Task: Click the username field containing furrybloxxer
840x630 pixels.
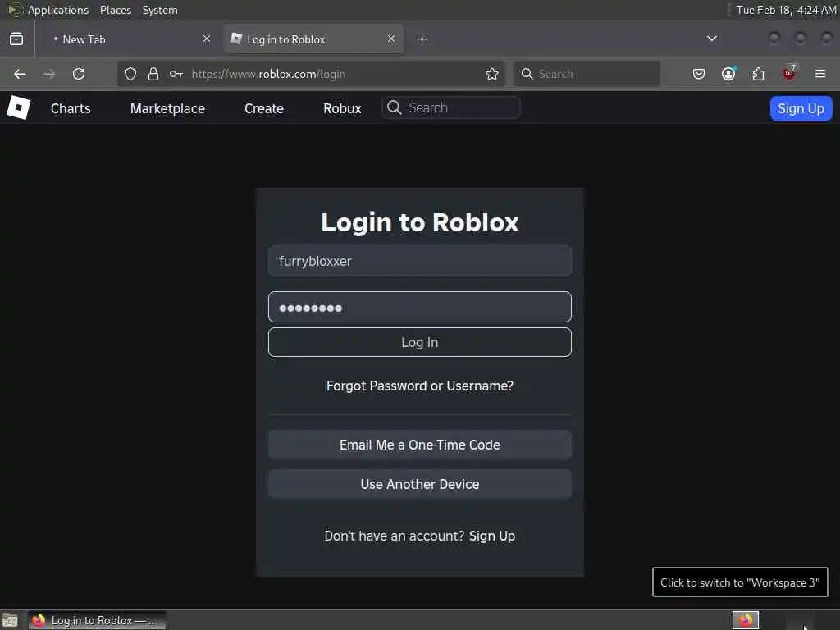Action: click(420, 261)
